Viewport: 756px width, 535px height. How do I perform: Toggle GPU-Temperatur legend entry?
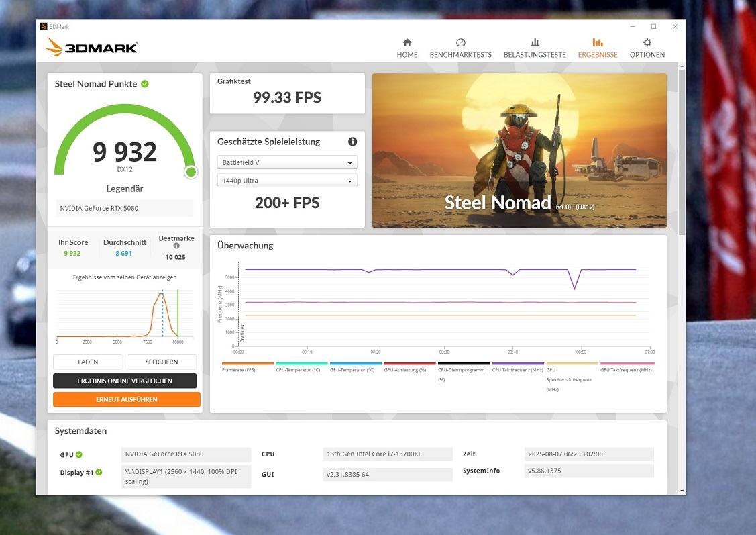point(356,367)
